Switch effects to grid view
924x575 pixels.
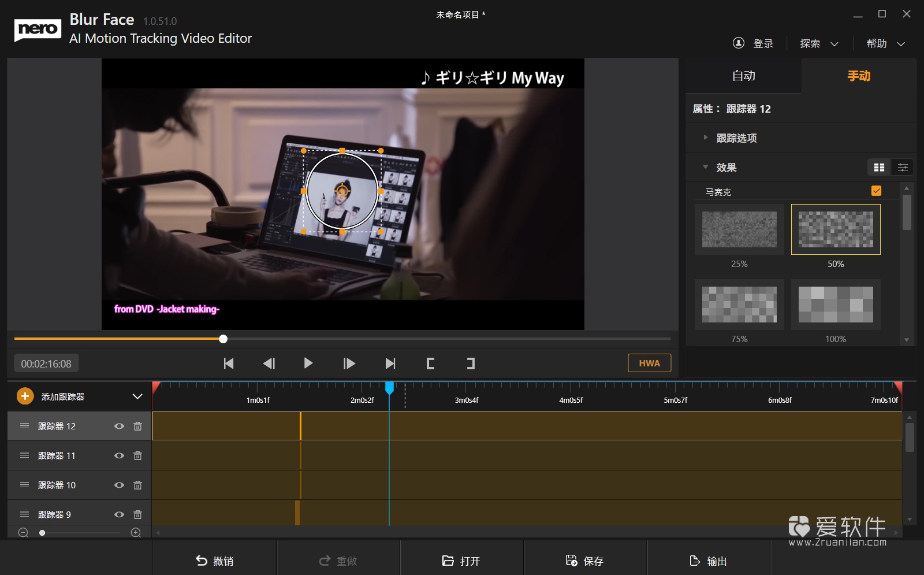(879, 168)
